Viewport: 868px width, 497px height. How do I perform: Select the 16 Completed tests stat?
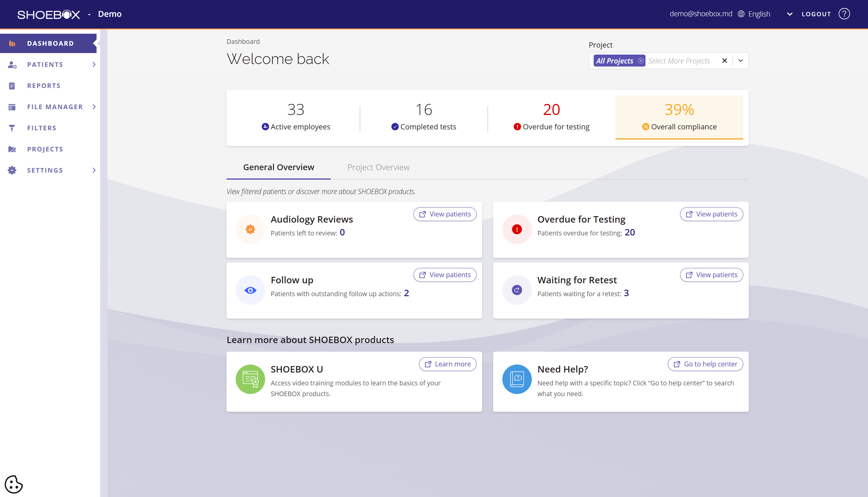coord(423,117)
